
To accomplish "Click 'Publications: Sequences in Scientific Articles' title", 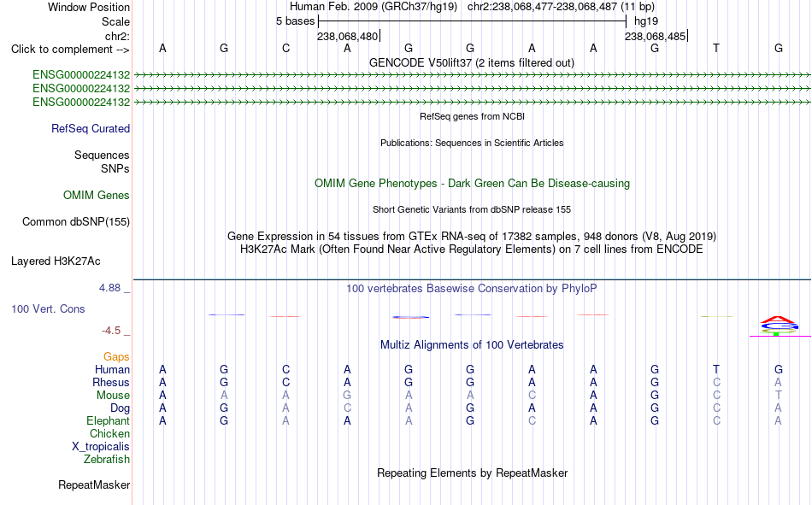I will (472, 143).
